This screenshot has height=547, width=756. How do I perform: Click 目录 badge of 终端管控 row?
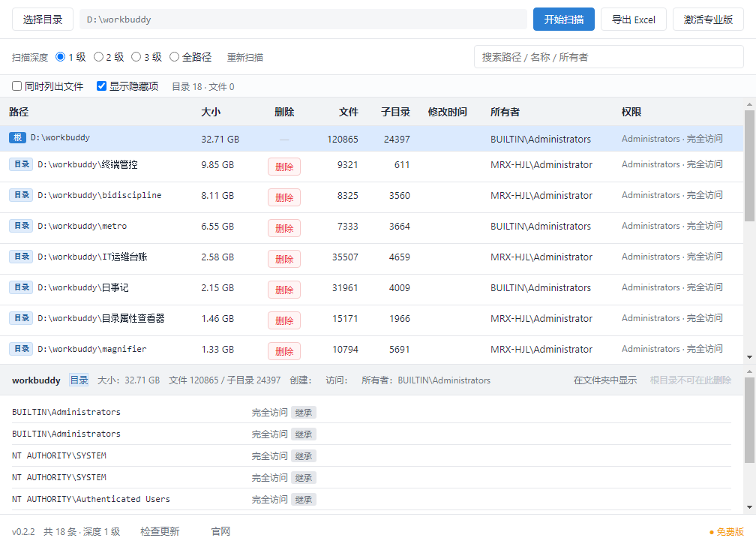(x=21, y=164)
